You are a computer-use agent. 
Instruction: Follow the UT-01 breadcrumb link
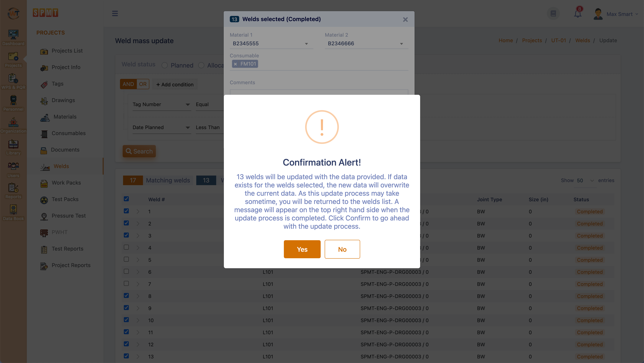pos(559,40)
